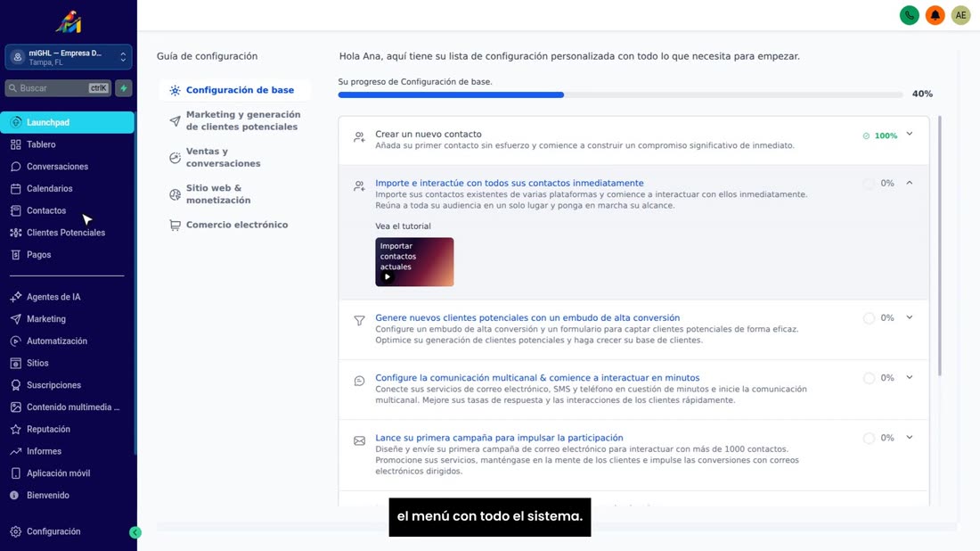The width and height of the screenshot is (980, 551).
Task: Expand the Configure la comunicación multicanal chevron
Action: pyautogui.click(x=910, y=378)
